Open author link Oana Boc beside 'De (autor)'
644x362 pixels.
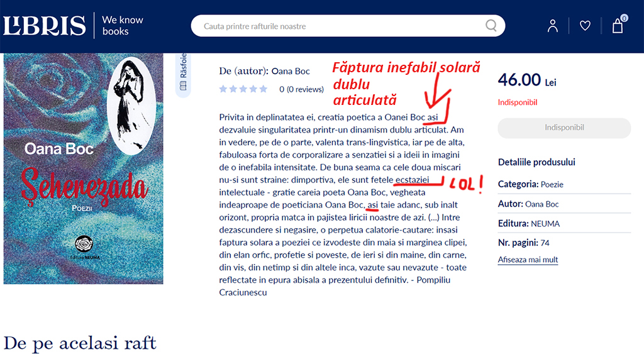click(x=291, y=71)
